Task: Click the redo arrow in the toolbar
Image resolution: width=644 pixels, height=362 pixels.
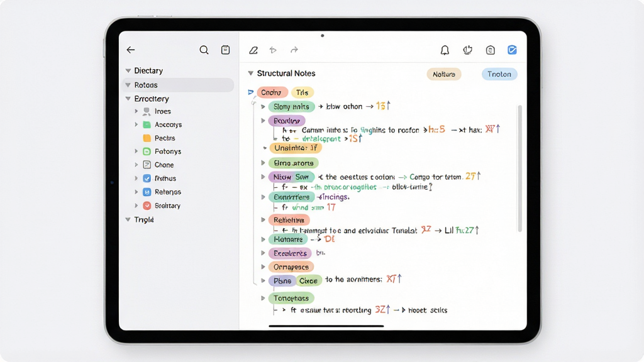Action: click(294, 50)
